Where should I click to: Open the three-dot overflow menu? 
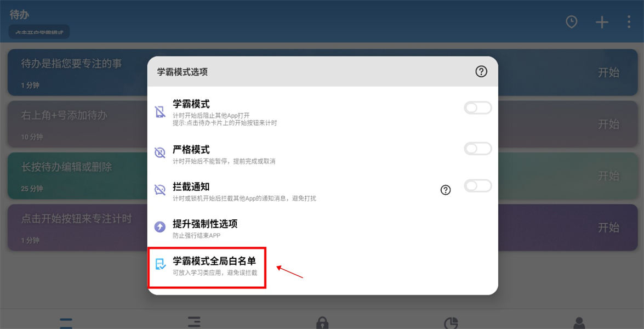point(629,22)
